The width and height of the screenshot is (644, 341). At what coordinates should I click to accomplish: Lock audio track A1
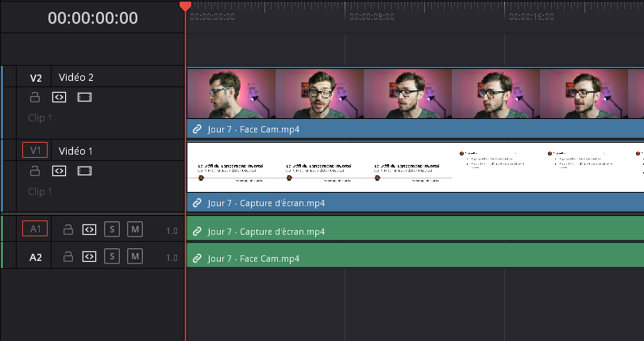(x=68, y=229)
